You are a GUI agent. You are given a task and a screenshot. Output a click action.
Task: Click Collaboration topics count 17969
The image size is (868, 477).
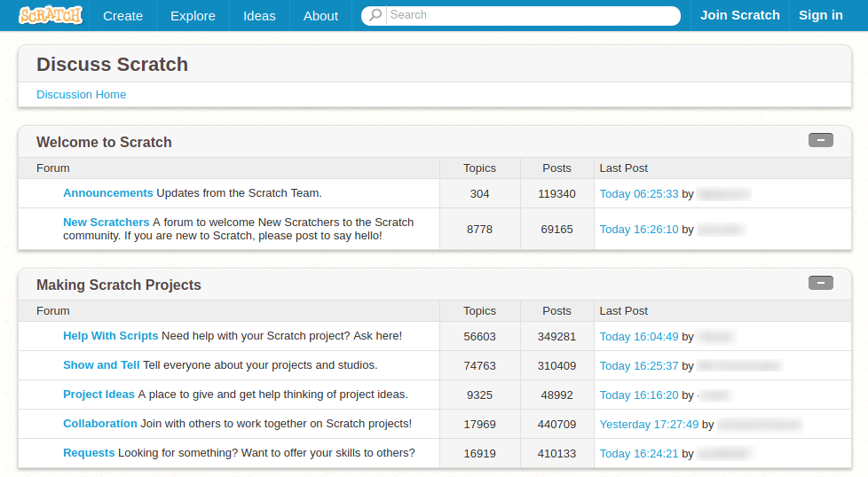point(479,425)
